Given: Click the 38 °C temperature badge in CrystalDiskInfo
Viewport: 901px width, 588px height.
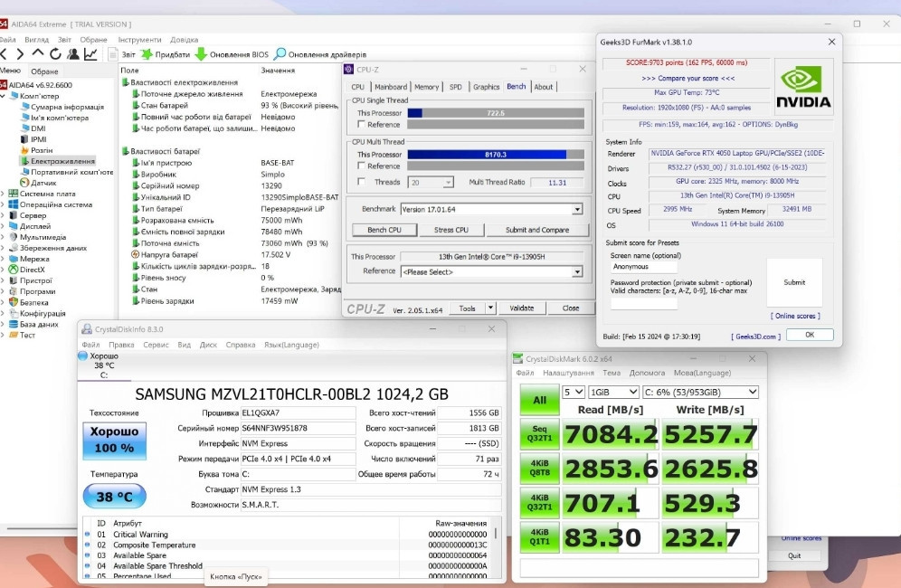Looking at the screenshot, I should pyautogui.click(x=115, y=496).
